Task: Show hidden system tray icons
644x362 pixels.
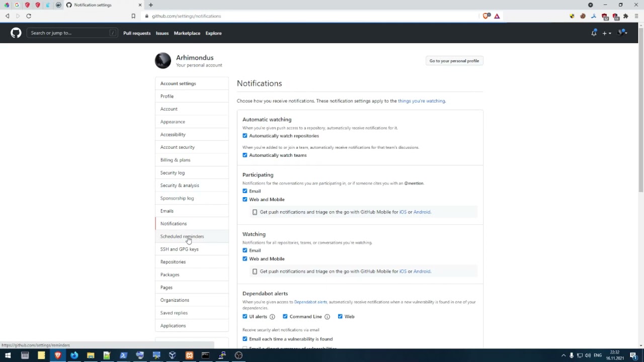Action: [x=563, y=356]
